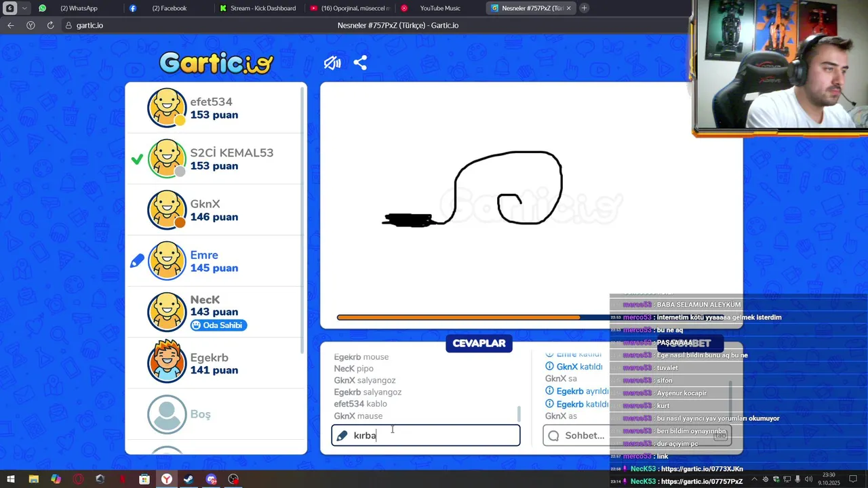Click player name S2Cİ KEMAL53
This screenshot has width=868, height=488.
pyautogui.click(x=232, y=152)
